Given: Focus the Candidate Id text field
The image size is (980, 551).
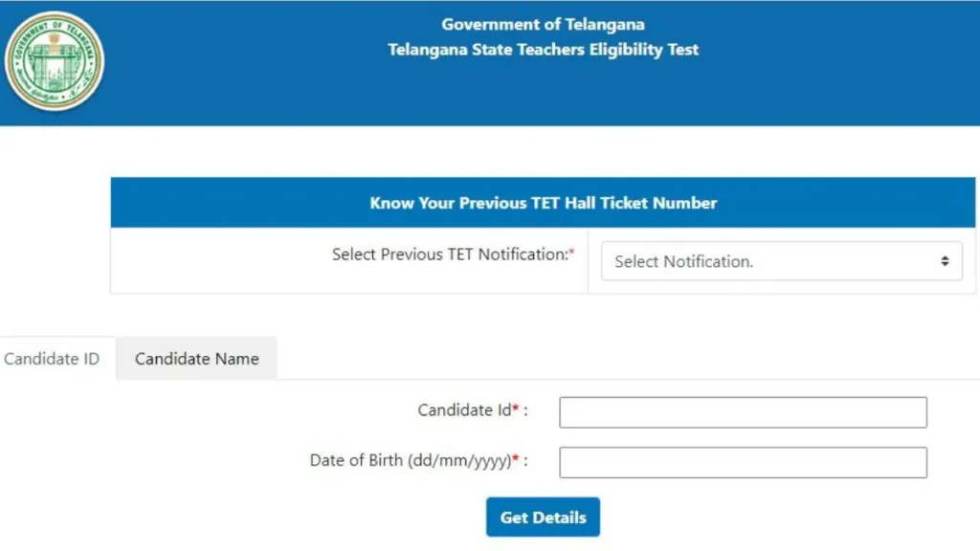Looking at the screenshot, I should click(743, 412).
